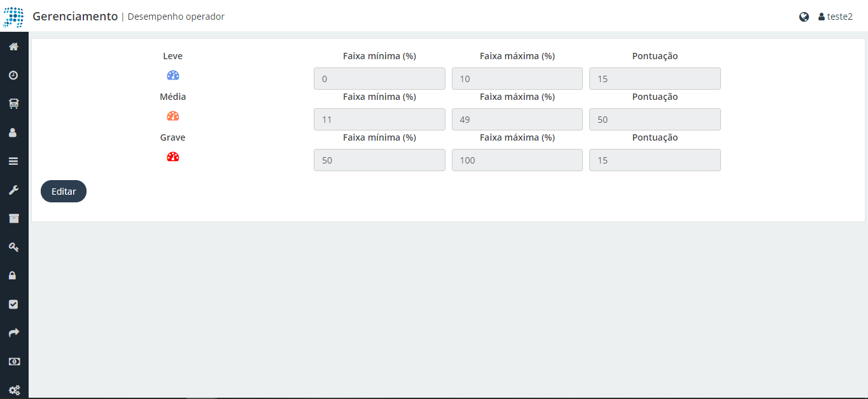The height and width of the screenshot is (399, 868).
Task: Open the hamburger list sidebar icon
Action: click(13, 161)
